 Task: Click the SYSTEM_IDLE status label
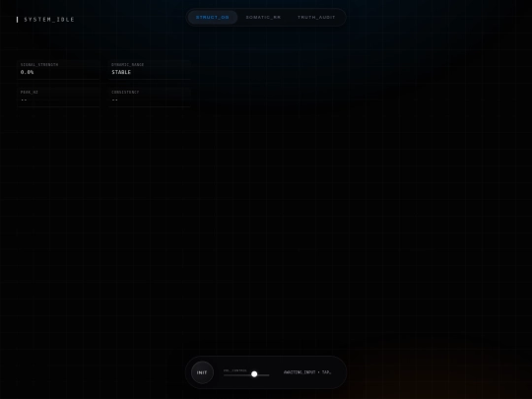point(49,20)
